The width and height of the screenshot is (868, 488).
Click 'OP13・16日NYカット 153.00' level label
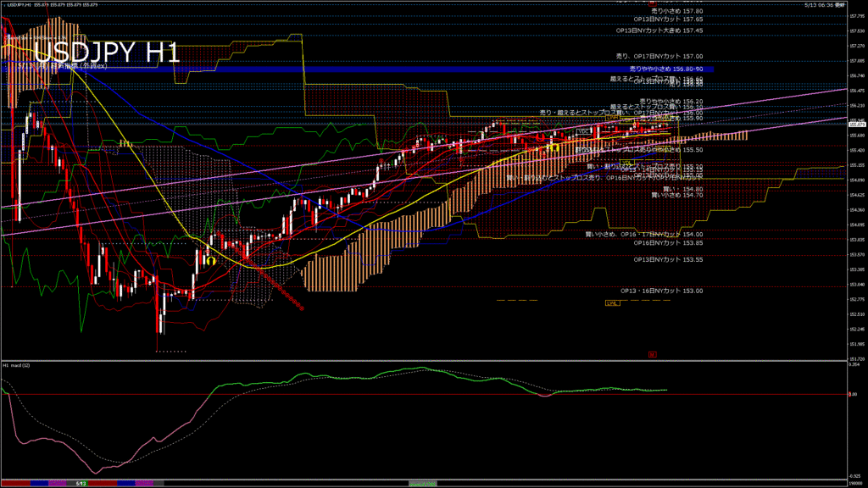(x=662, y=291)
